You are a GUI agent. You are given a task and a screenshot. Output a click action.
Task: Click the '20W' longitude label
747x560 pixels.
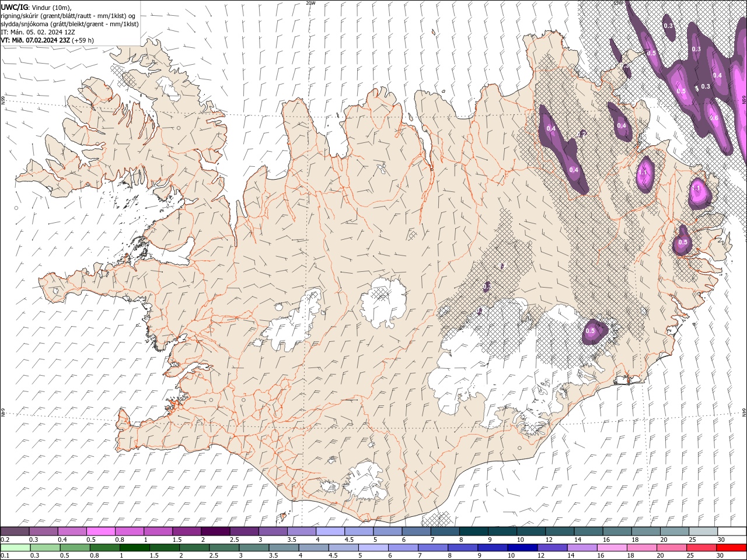click(x=311, y=3)
